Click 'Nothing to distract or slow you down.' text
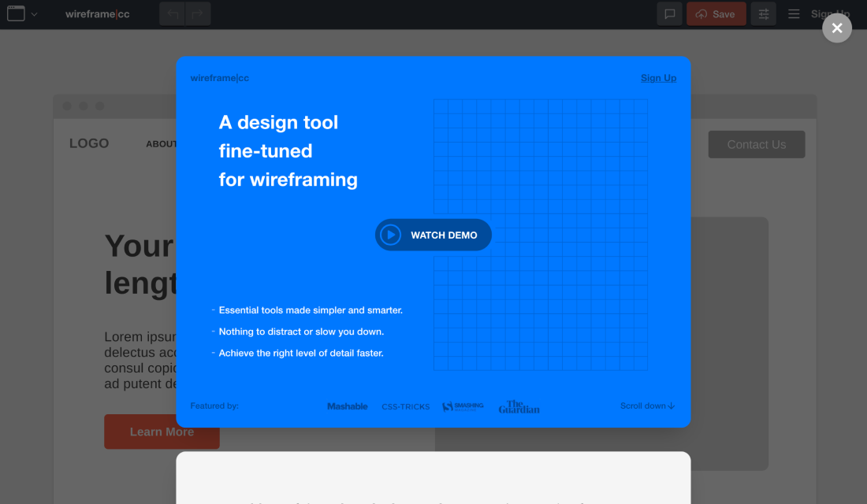Viewport: 867px width, 504px height. tap(301, 332)
